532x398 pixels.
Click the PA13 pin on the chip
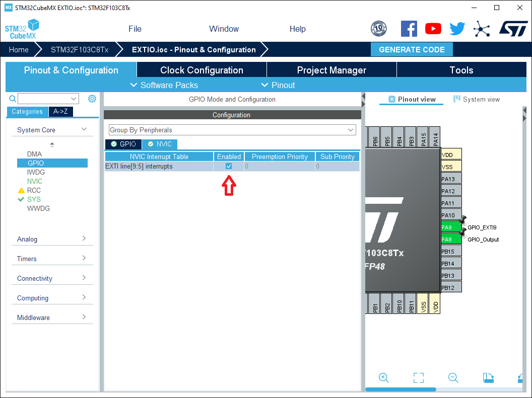[x=451, y=179]
